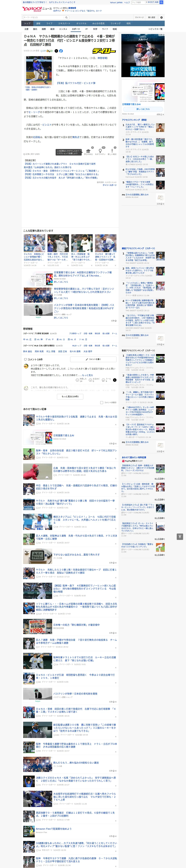Open the ランキング tab

(115, 24)
